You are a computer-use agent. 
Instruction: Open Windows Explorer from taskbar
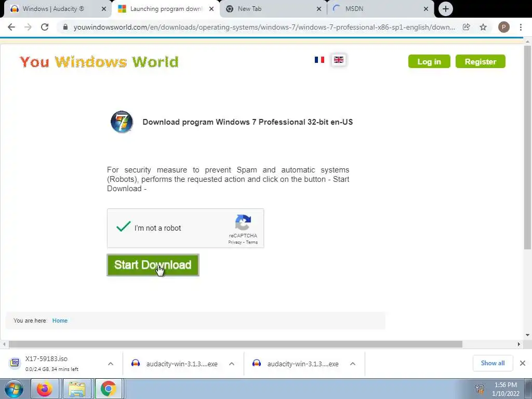tap(77, 389)
